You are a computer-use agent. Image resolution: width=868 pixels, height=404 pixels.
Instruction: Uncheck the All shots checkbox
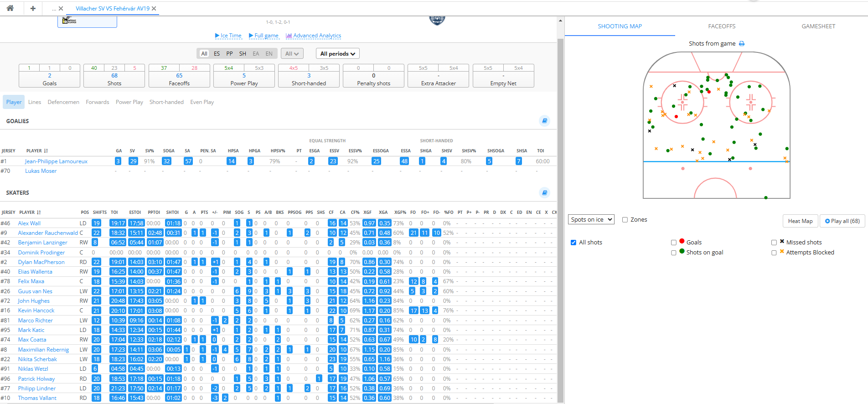573,243
